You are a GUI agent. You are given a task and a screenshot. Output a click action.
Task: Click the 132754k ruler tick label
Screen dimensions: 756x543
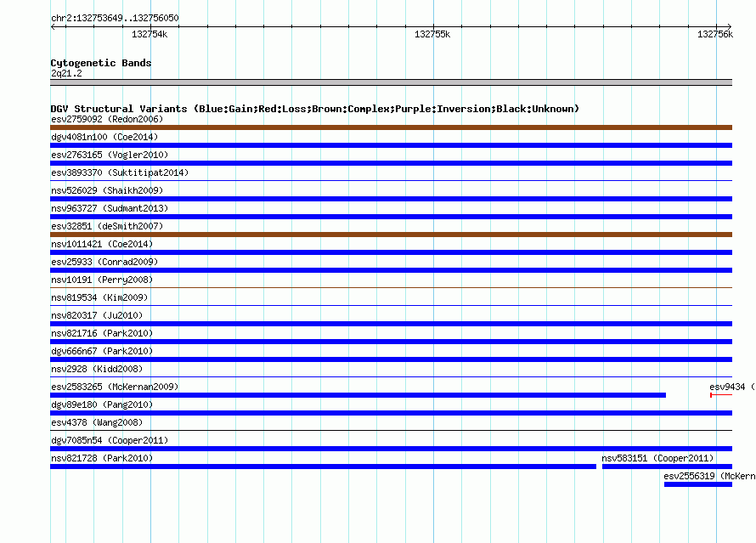[150, 34]
